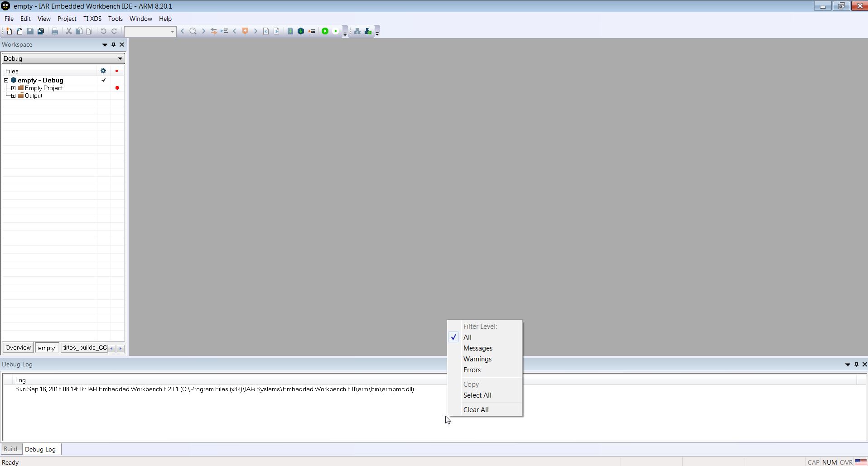Click the Cut scissors icon
The image size is (868, 466).
tap(69, 31)
